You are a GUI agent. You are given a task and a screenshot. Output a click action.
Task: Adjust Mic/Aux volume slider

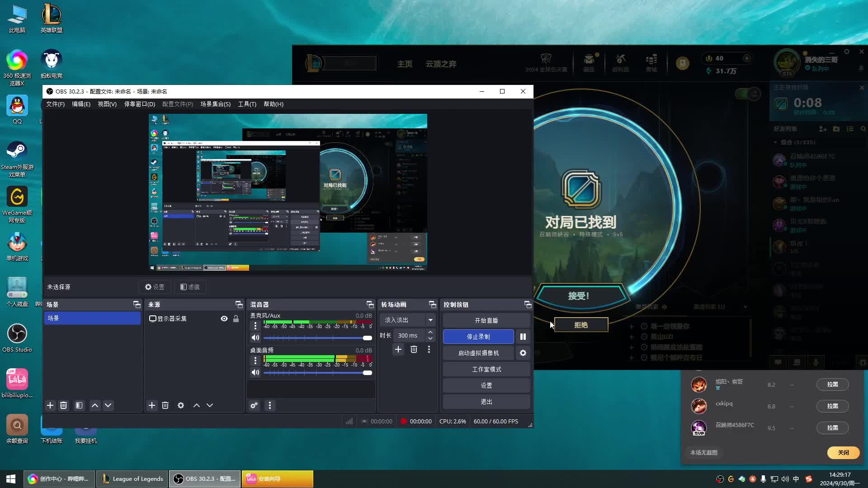tap(317, 338)
